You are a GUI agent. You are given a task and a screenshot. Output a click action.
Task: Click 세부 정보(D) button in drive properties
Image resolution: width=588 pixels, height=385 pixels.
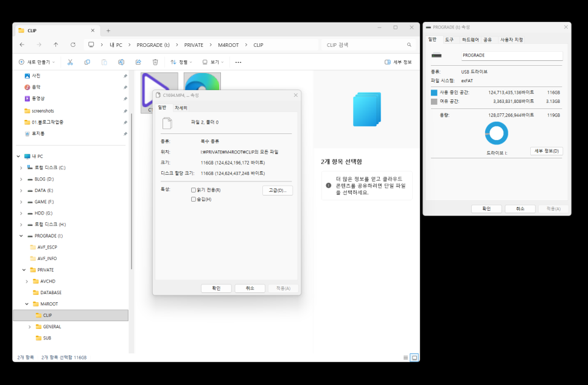546,151
